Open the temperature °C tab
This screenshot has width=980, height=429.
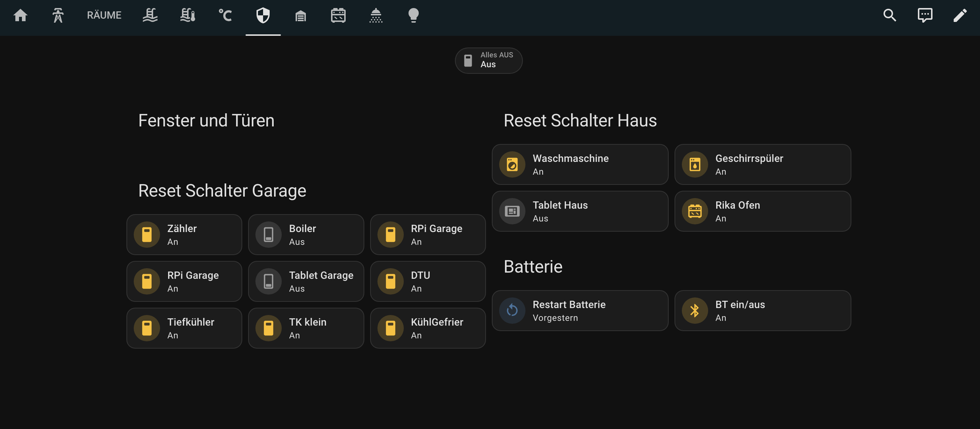click(225, 16)
